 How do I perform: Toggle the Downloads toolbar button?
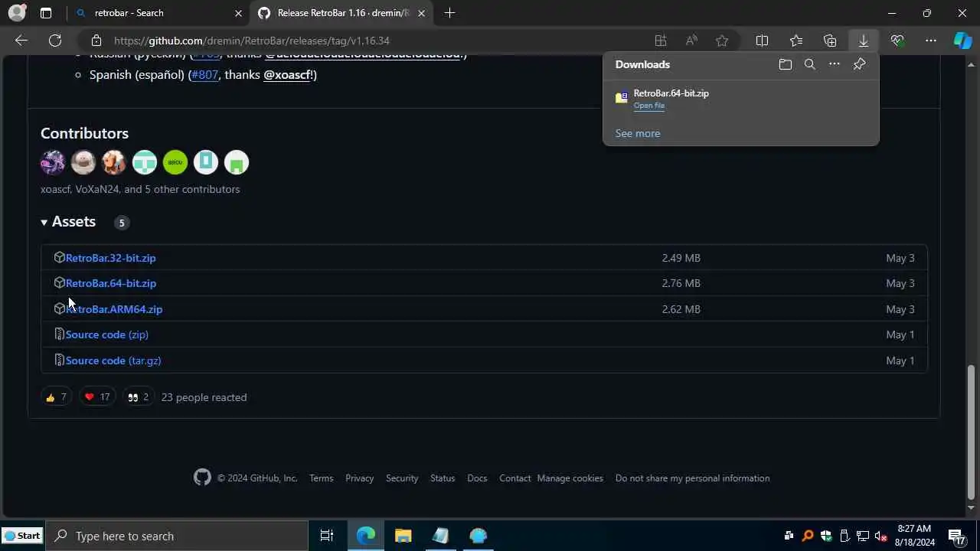tap(864, 41)
